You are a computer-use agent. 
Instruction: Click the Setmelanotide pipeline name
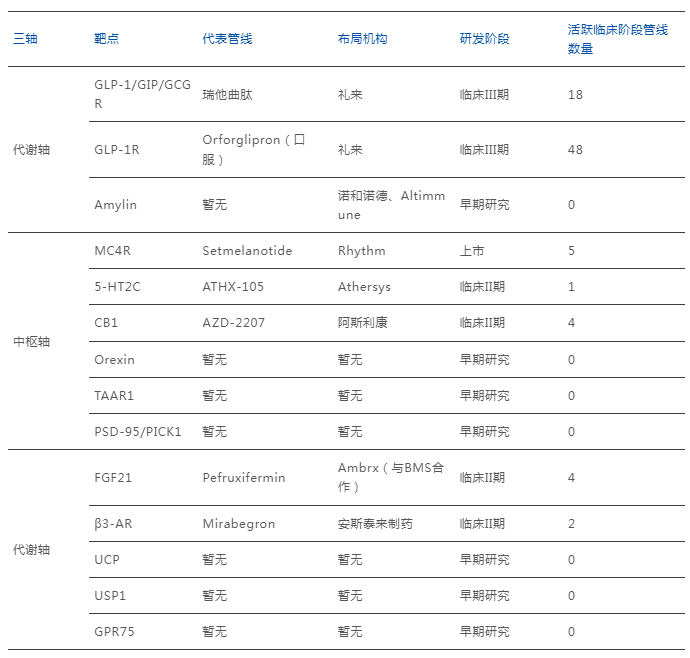247,251
